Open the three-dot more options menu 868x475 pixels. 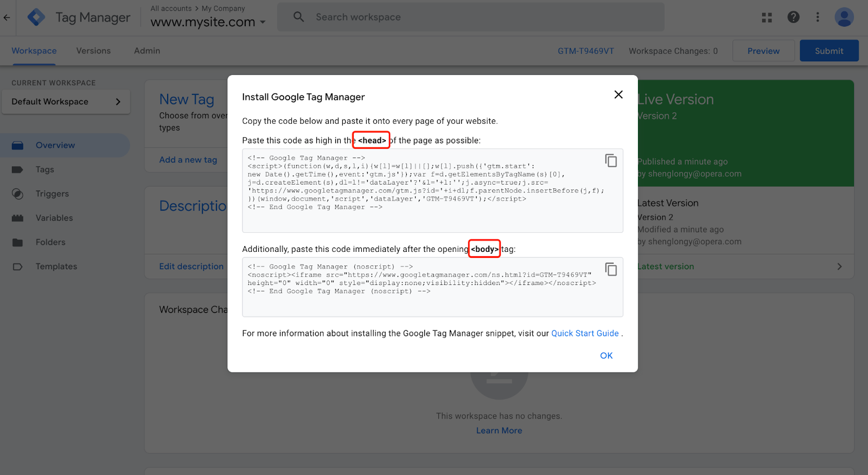point(818,17)
